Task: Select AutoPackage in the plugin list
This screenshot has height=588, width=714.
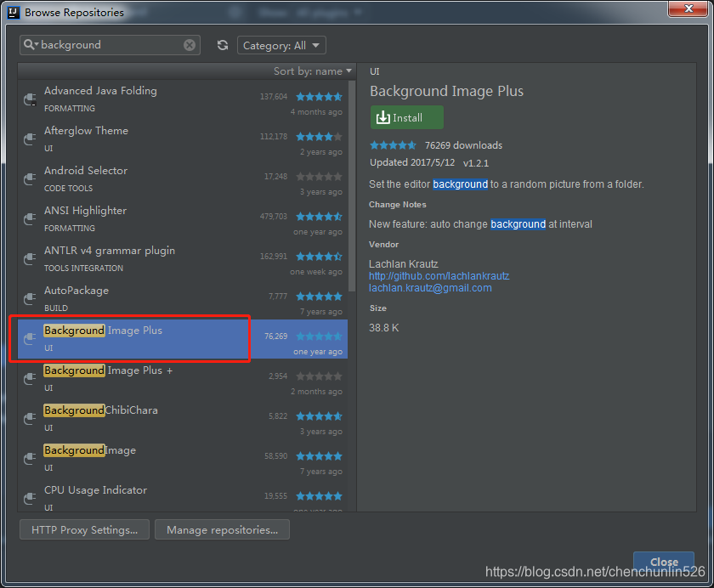Action: click(x=183, y=299)
